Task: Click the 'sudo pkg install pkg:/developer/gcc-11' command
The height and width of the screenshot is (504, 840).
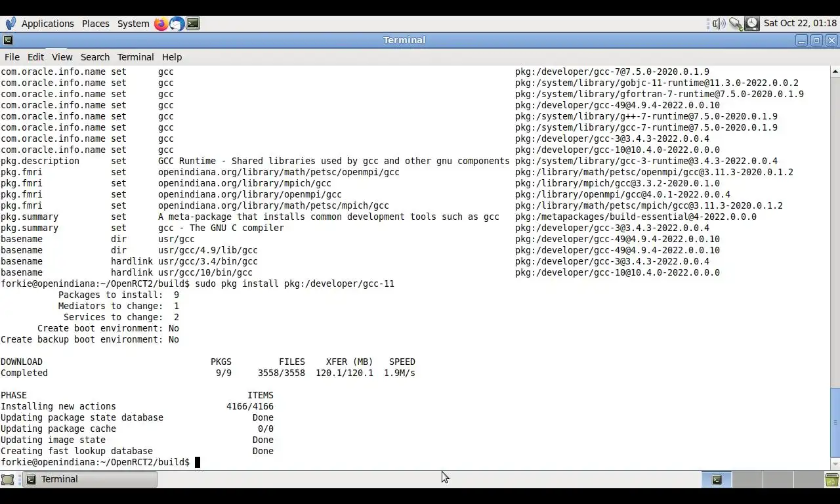Action: coord(295,283)
